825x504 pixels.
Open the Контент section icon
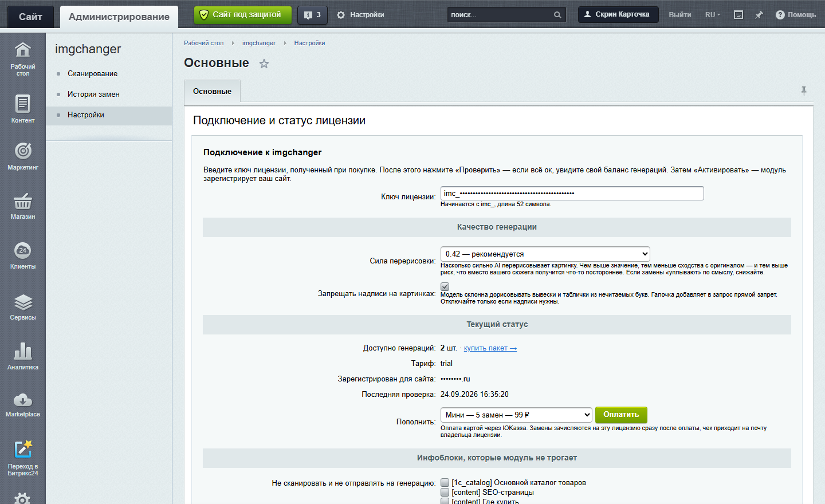coord(23,104)
